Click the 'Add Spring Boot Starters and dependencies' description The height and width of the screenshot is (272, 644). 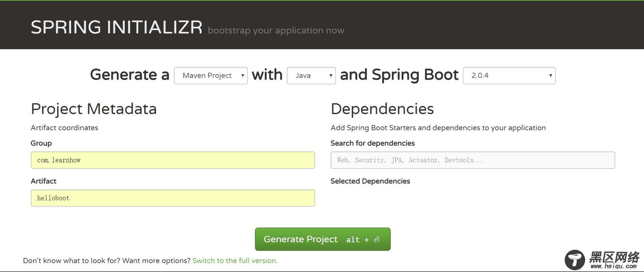pyautogui.click(x=438, y=128)
